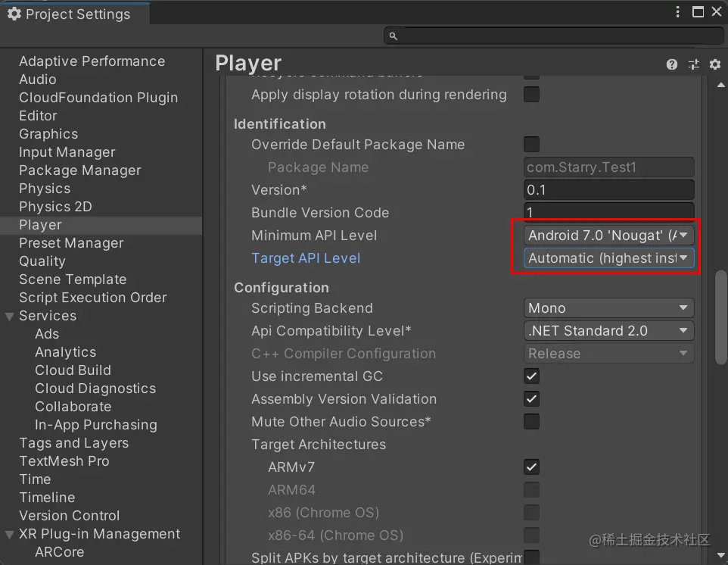Open Cloud Build service settings
728x565 pixels.
73,370
